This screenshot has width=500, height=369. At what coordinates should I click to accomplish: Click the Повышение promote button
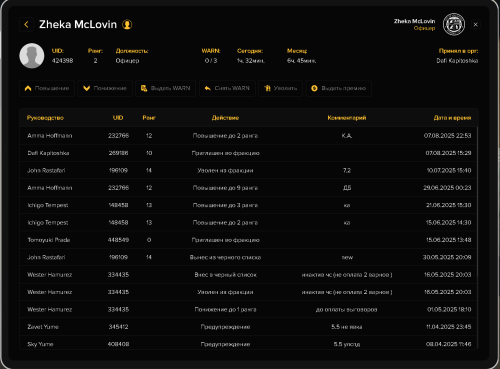47,88
